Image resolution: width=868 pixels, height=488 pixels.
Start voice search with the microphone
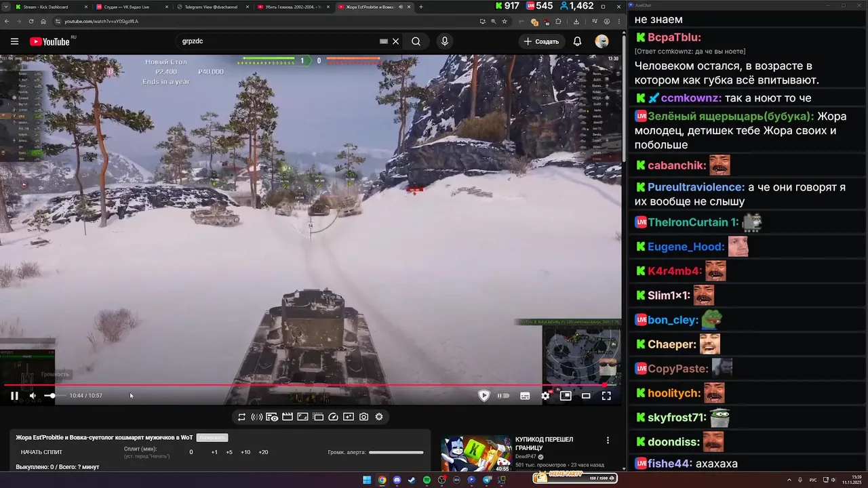coord(445,41)
